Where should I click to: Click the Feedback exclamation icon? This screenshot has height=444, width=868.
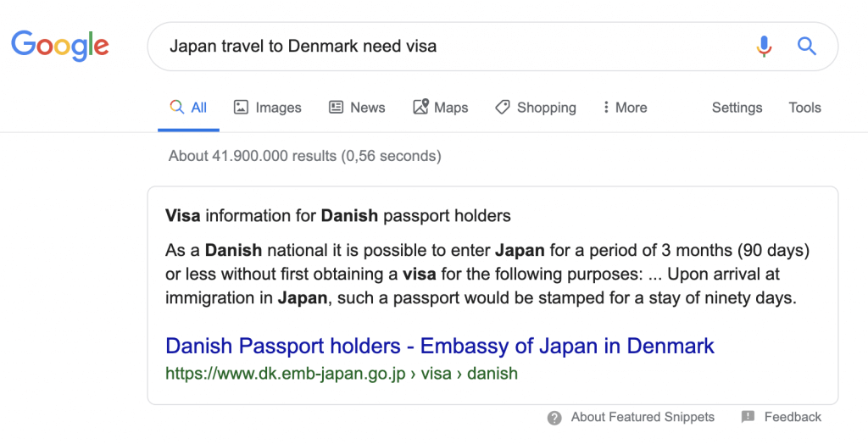748,417
